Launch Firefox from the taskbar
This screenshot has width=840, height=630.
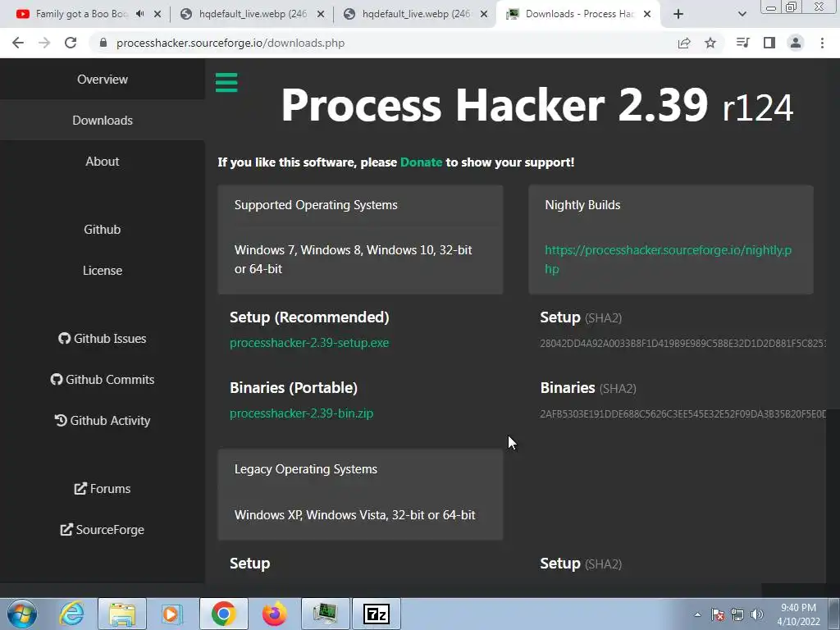coord(274,614)
